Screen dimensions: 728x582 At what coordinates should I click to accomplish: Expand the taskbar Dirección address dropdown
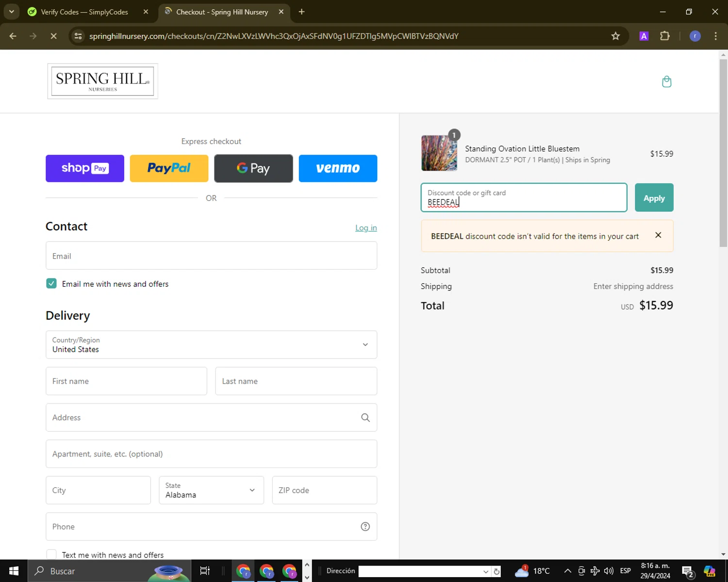click(x=485, y=571)
